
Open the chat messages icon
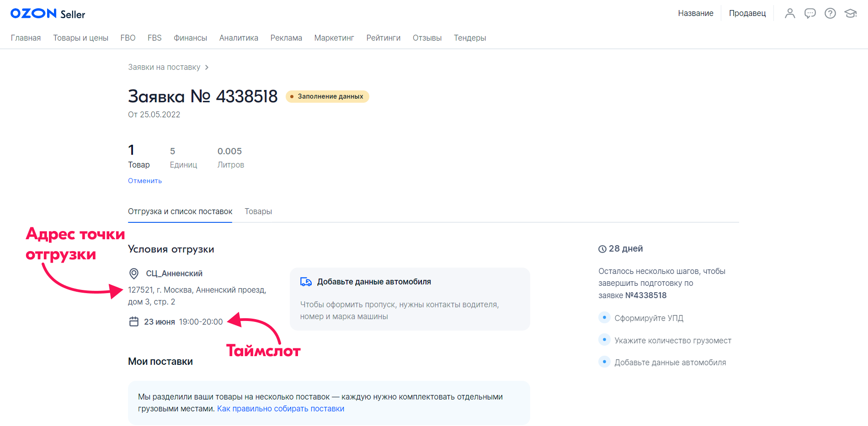pos(810,13)
